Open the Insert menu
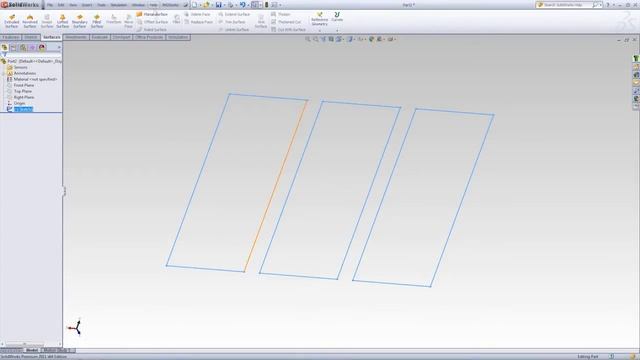This screenshot has width=640, height=360. [87, 5]
